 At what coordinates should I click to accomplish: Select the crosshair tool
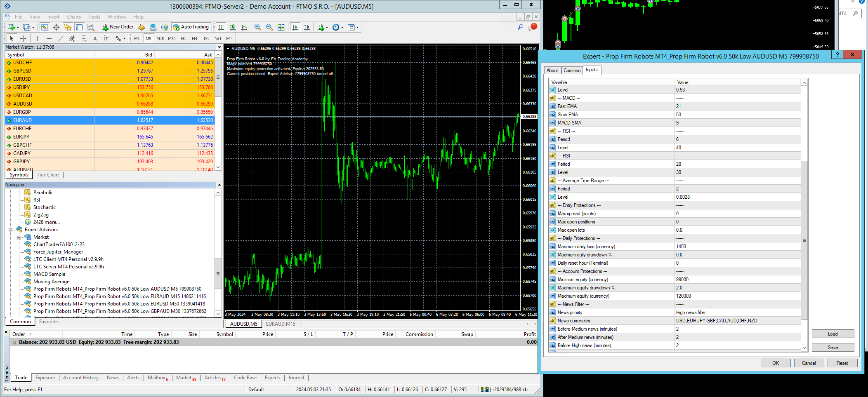24,38
